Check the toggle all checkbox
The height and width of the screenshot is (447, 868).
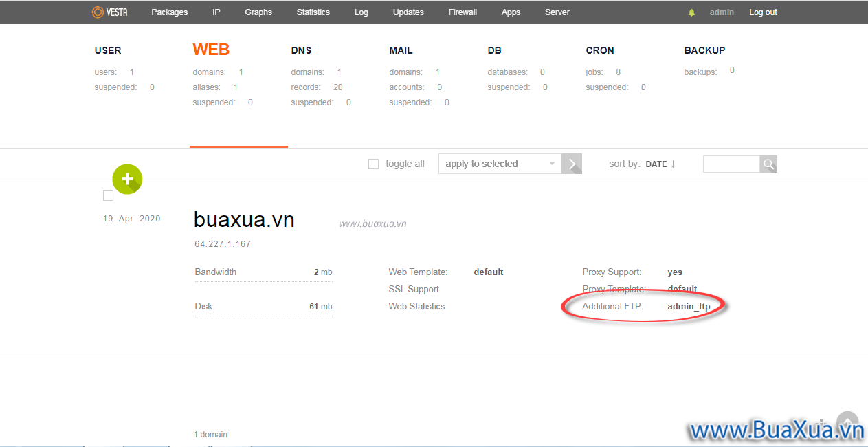point(374,164)
